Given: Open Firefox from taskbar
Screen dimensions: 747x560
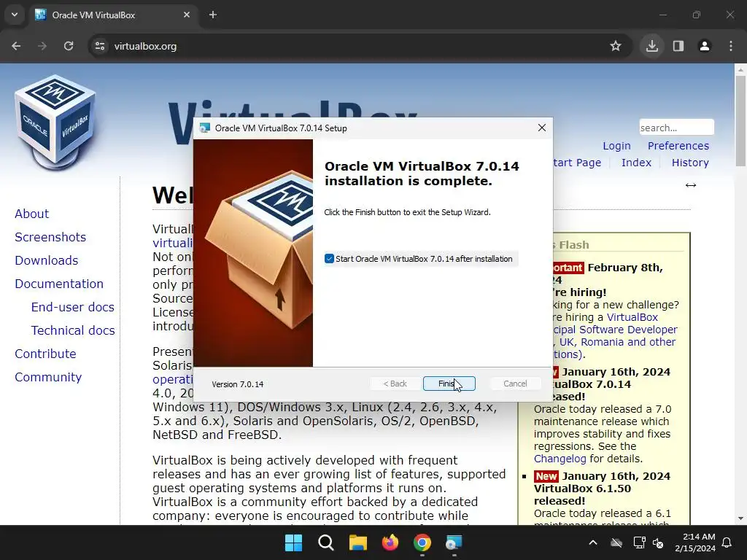Looking at the screenshot, I should pyautogui.click(x=390, y=542).
